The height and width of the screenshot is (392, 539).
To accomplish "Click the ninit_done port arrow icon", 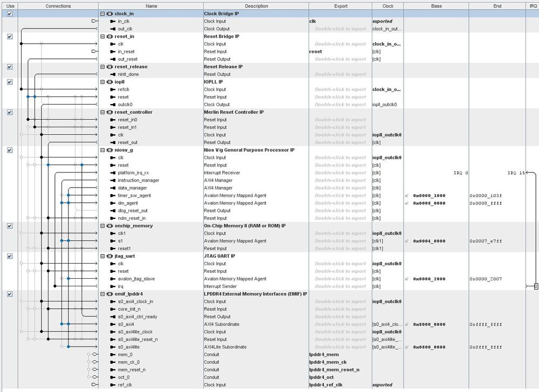I will click(x=113, y=74).
